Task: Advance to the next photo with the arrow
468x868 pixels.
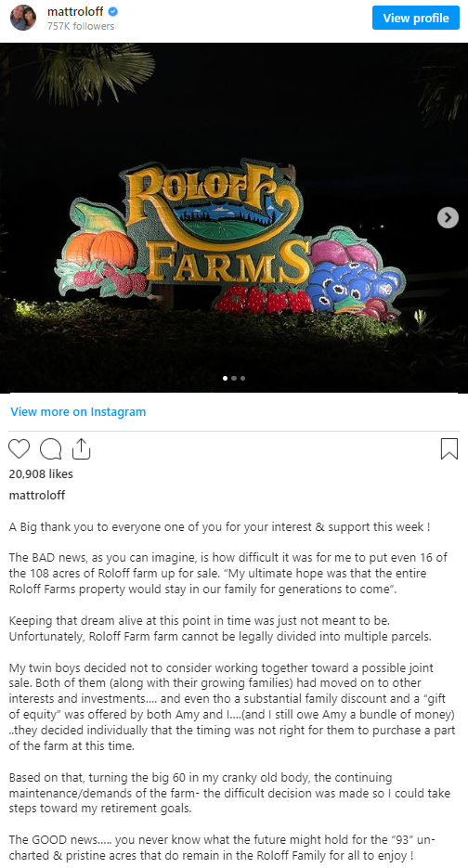Action: tap(448, 217)
